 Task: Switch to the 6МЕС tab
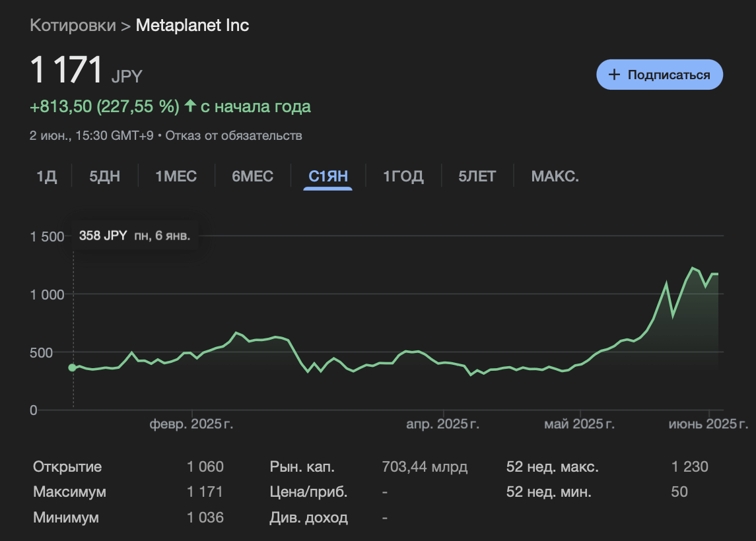(x=253, y=176)
